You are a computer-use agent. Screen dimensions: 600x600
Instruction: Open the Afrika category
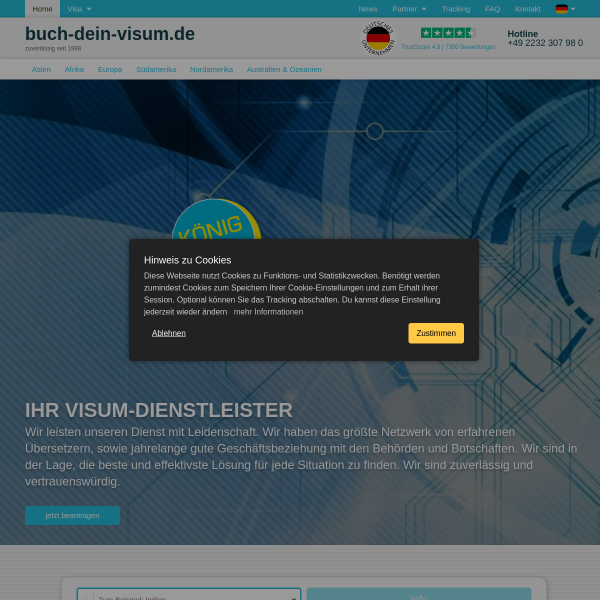(x=74, y=69)
